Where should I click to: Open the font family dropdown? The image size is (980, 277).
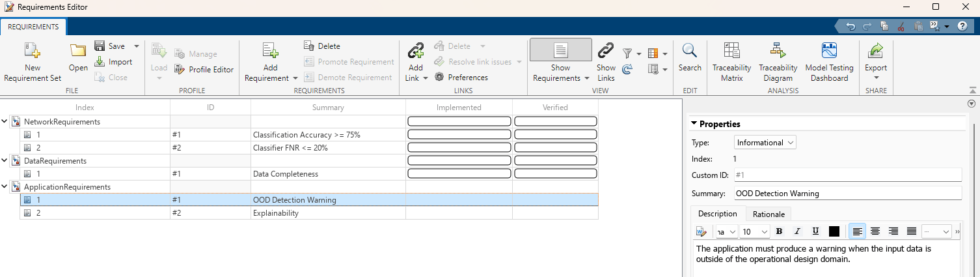(726, 231)
